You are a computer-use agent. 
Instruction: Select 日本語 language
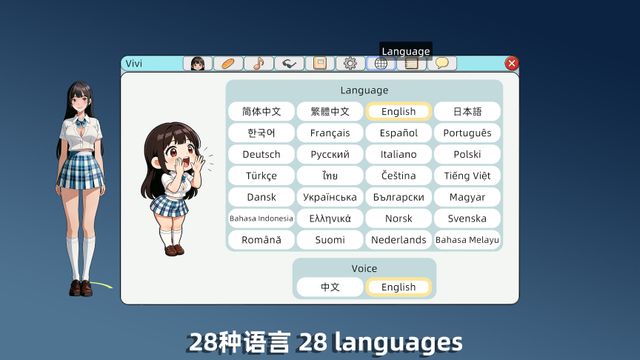tap(467, 111)
